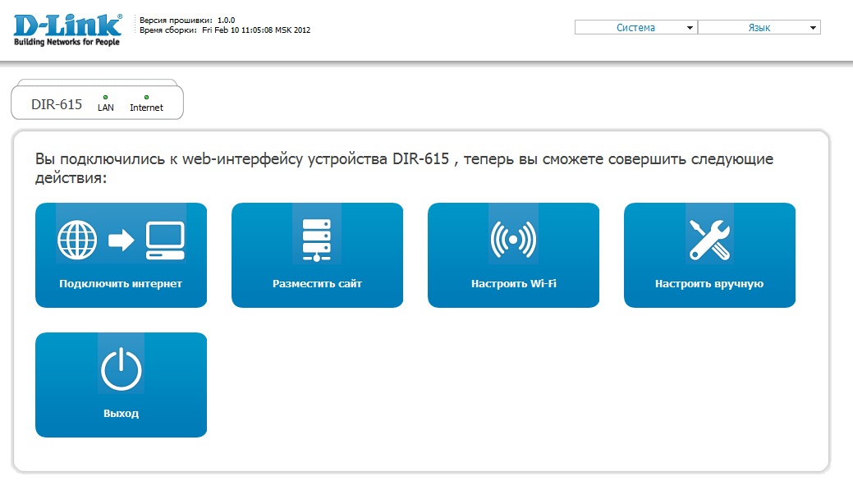Select the DIR-615 device tab
This screenshot has width=853, height=504.
coord(57,105)
